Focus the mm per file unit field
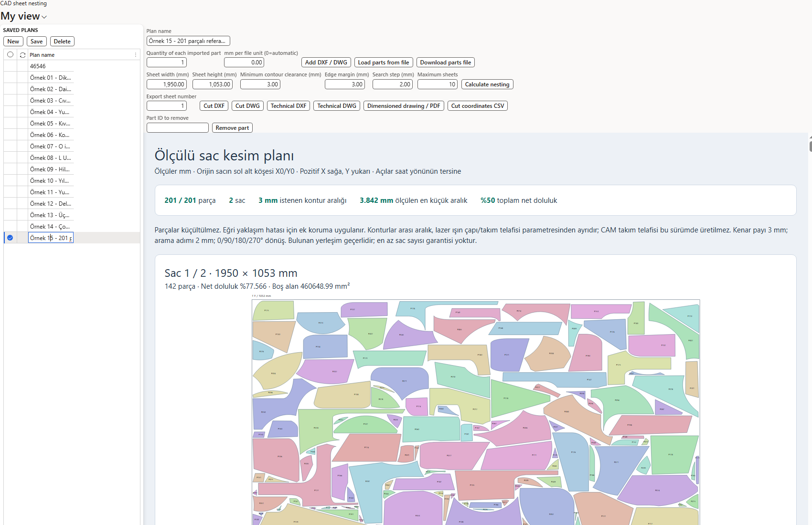Screen dimensions: 812x525 pyautogui.click(x=244, y=63)
